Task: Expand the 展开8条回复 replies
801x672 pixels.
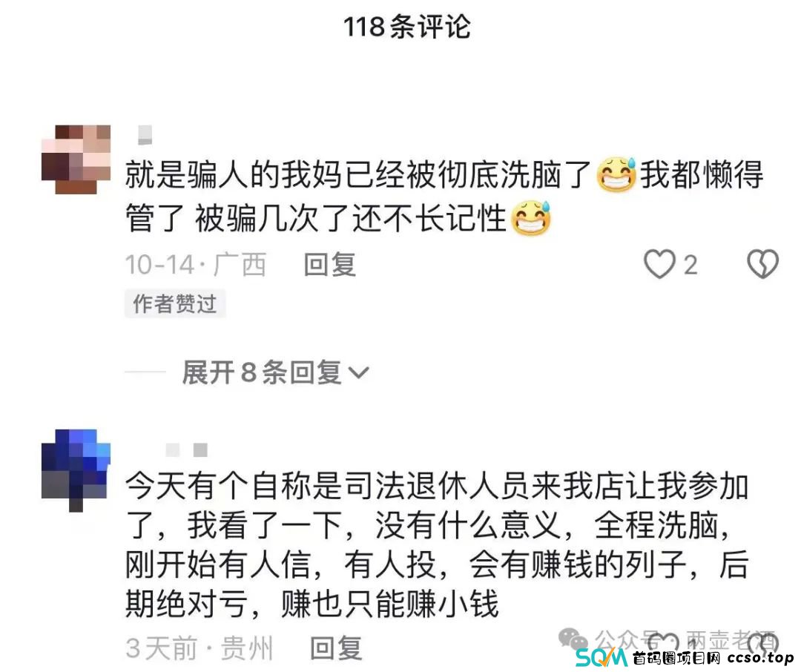Action: pyautogui.click(x=275, y=372)
